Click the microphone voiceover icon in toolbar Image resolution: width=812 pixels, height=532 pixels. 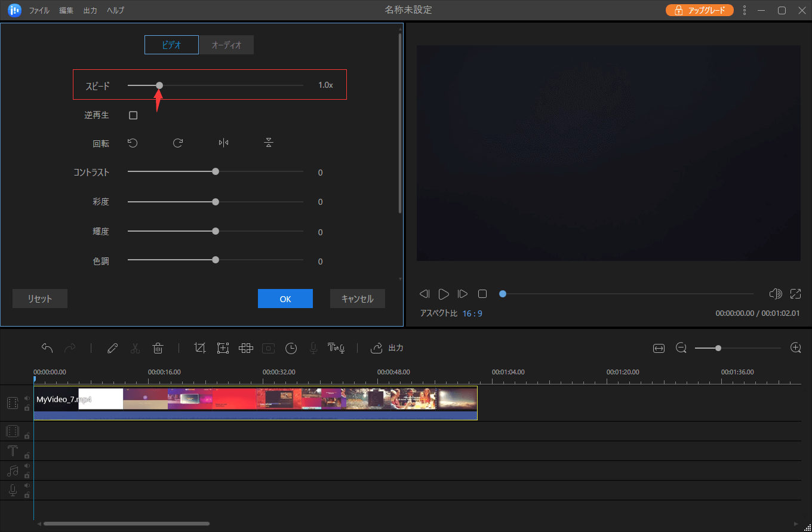click(313, 348)
